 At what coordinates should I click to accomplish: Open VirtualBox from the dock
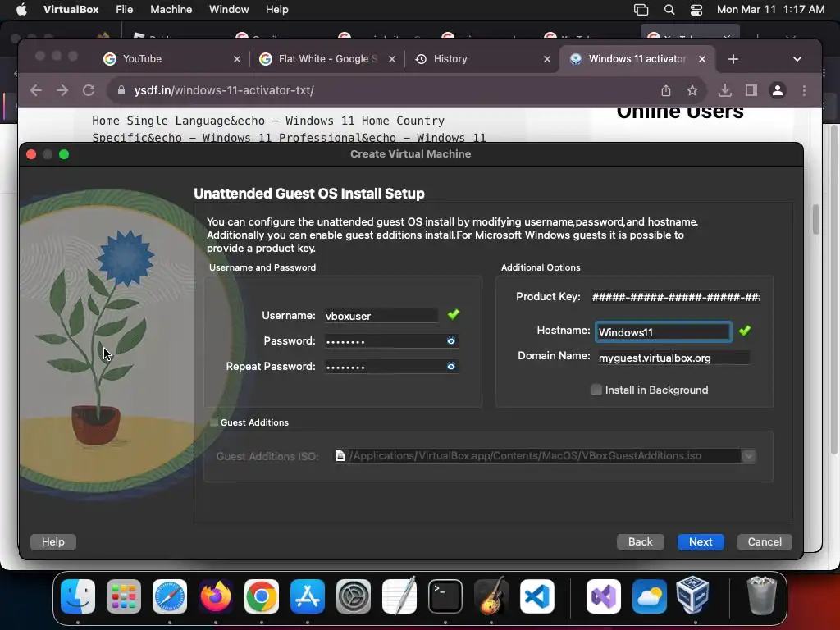(x=693, y=596)
